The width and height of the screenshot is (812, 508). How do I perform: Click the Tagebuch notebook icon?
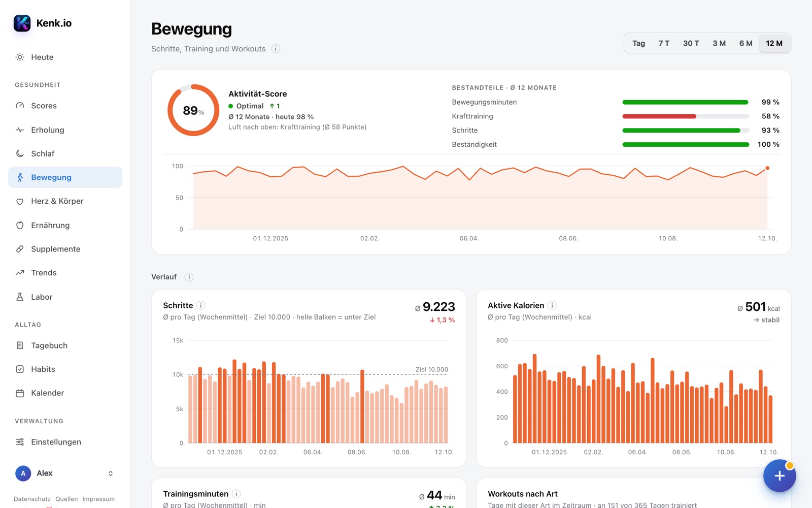[x=20, y=345]
